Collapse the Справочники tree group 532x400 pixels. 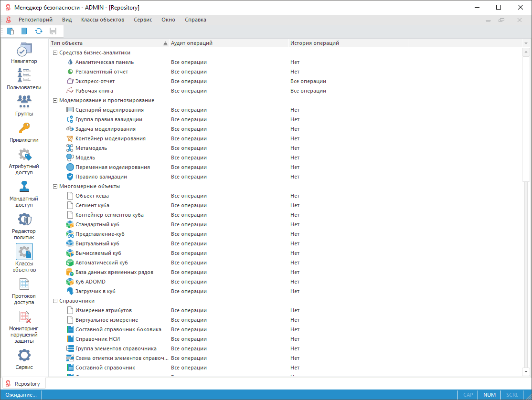[55, 301]
